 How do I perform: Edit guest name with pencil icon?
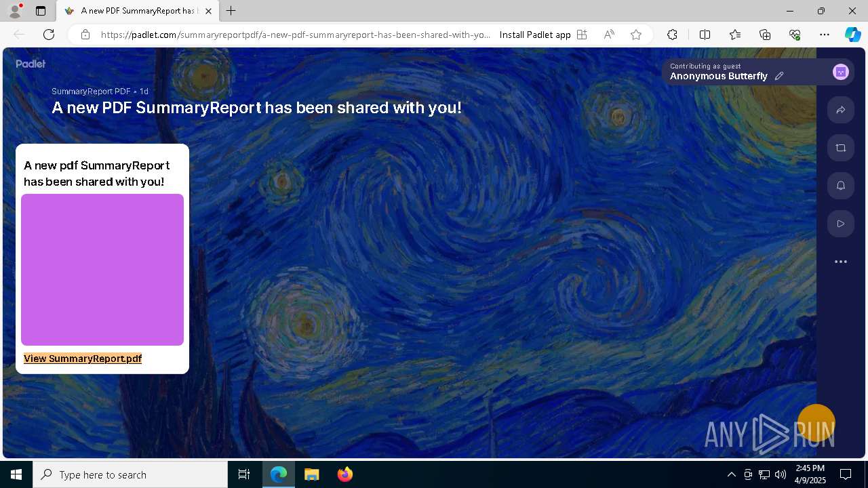pyautogui.click(x=779, y=76)
